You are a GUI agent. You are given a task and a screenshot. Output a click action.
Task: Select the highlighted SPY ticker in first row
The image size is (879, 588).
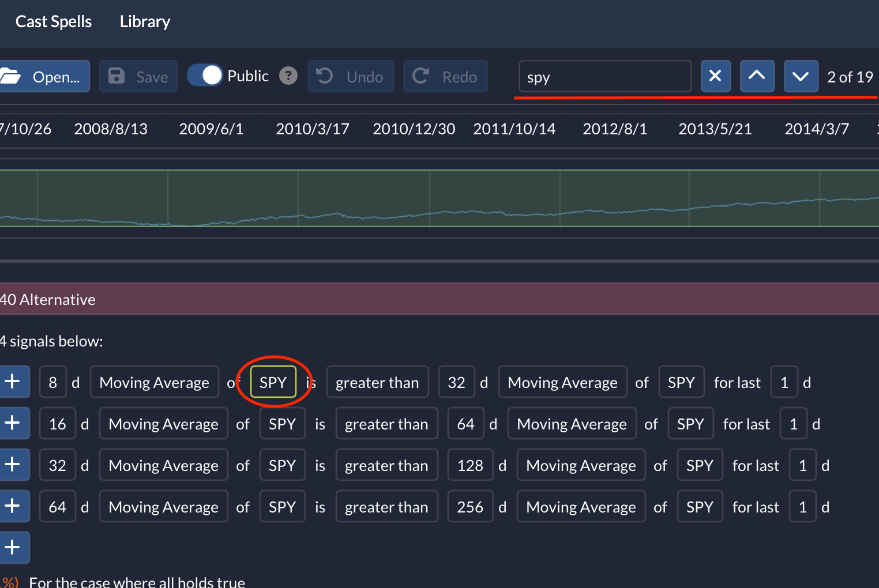coord(273,382)
